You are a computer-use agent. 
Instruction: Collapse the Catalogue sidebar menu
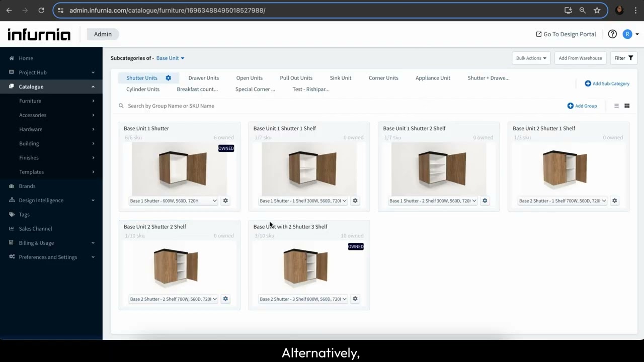click(93, 86)
